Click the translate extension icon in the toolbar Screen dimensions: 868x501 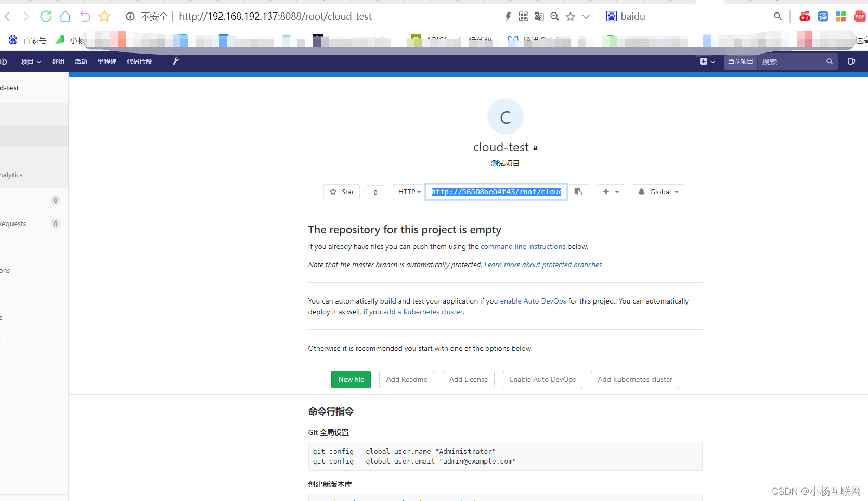(x=823, y=16)
